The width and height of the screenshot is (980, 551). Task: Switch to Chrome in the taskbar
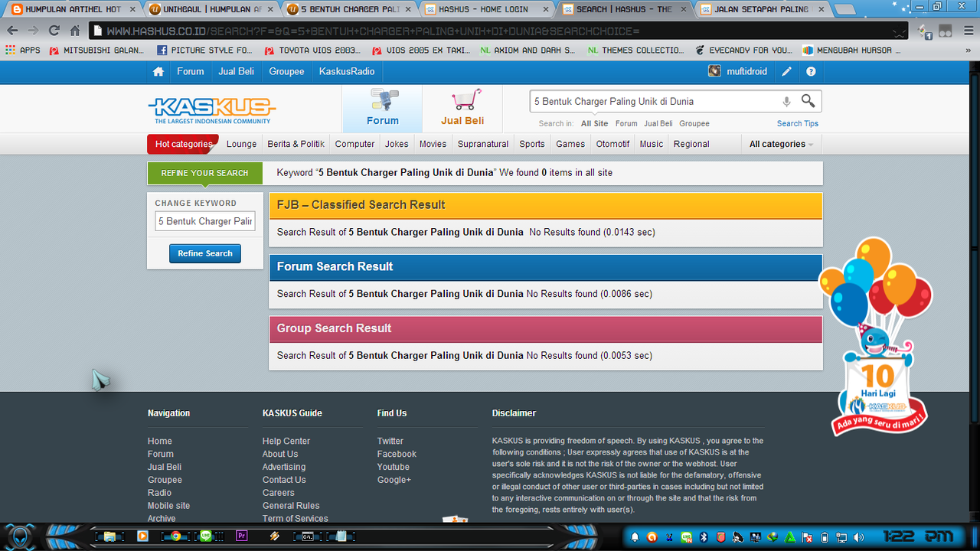pos(175,536)
